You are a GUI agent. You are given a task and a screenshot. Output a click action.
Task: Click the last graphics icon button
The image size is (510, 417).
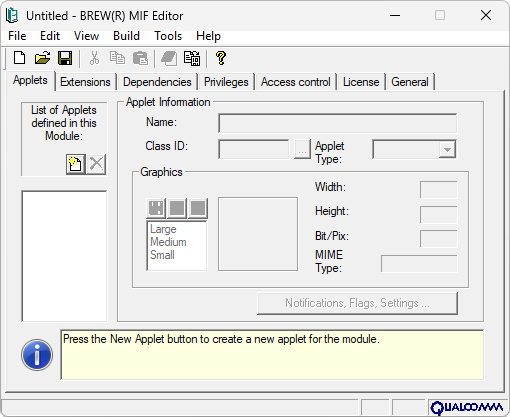tap(198, 208)
